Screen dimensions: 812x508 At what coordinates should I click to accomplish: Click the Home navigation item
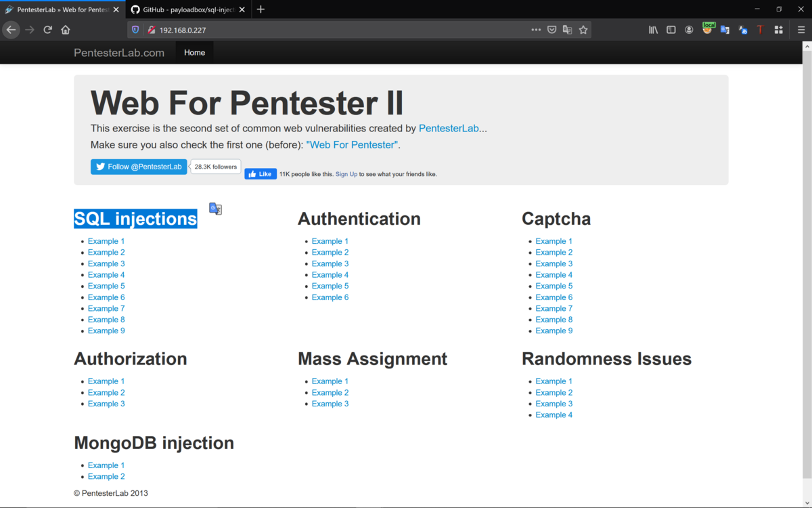[194, 53]
